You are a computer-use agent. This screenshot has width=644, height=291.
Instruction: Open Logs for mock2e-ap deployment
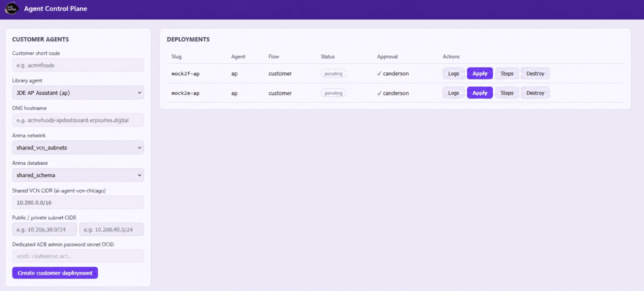(x=453, y=93)
